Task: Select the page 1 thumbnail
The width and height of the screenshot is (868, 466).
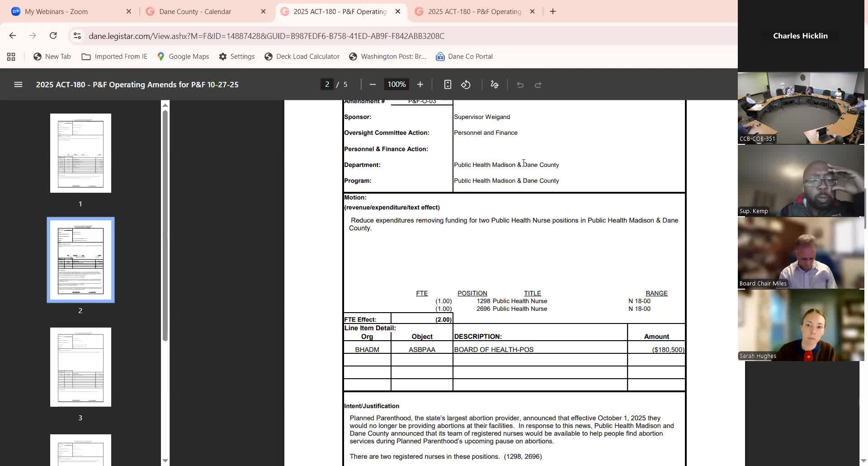Action: (80, 153)
